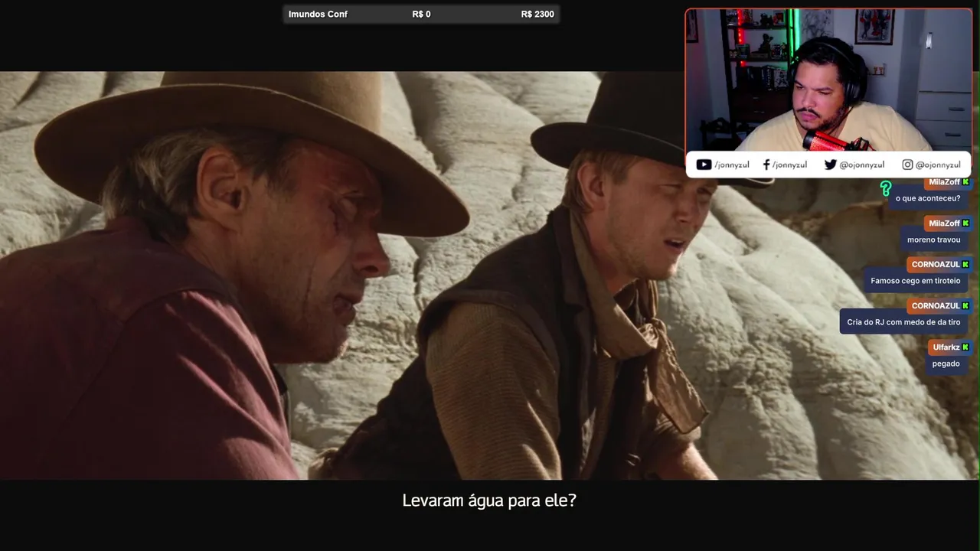Click subtitle 'Levaram água para ele?'

[489, 501]
